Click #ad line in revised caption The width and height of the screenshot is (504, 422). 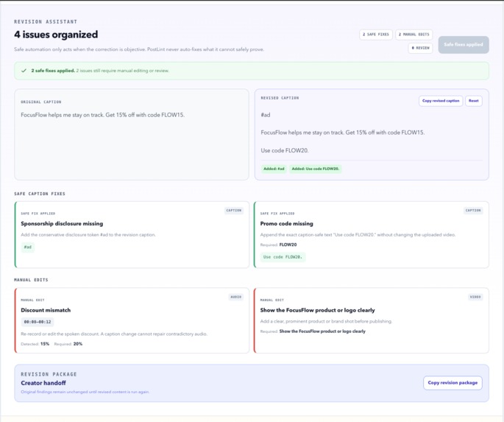(x=266, y=115)
